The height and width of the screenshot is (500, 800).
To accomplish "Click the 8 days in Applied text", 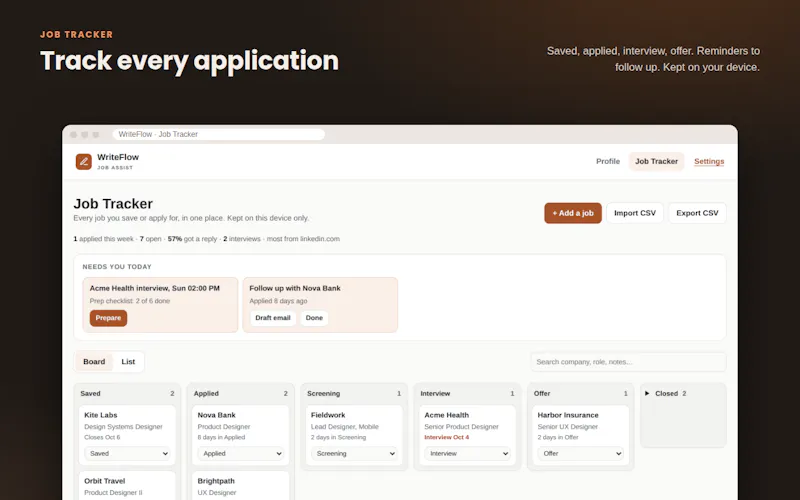I will pos(221,437).
